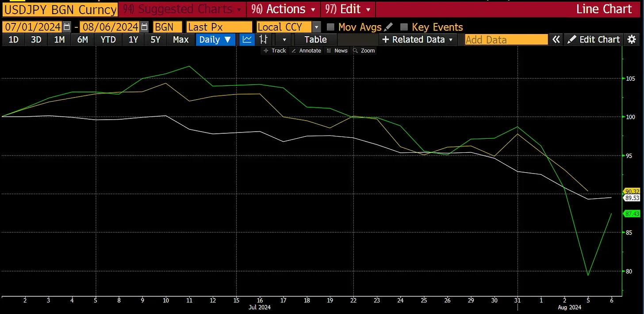Switch to the bar chart type icon

click(263, 39)
